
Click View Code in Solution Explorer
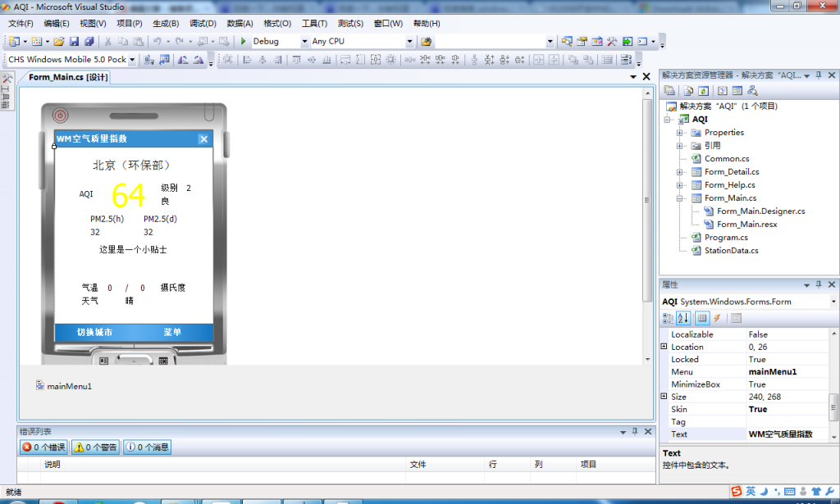tap(722, 91)
